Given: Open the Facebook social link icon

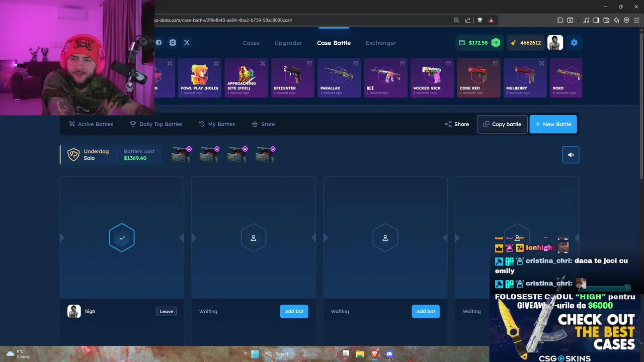Looking at the screenshot, I should [x=158, y=43].
